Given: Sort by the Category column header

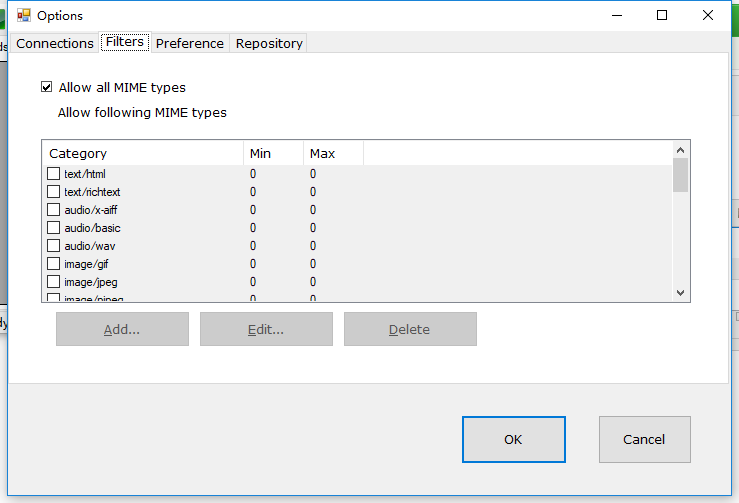Looking at the screenshot, I should click(143, 154).
